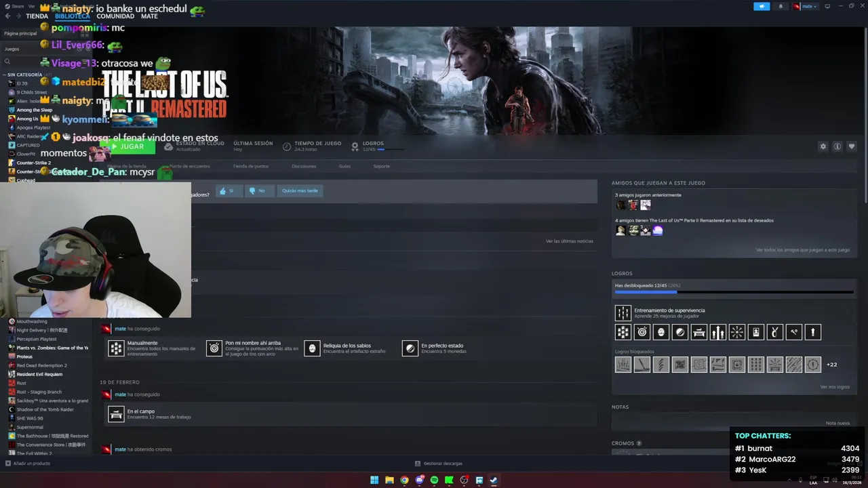
Task: Select Counter-Strike 2 in the library list
Action: 33,163
